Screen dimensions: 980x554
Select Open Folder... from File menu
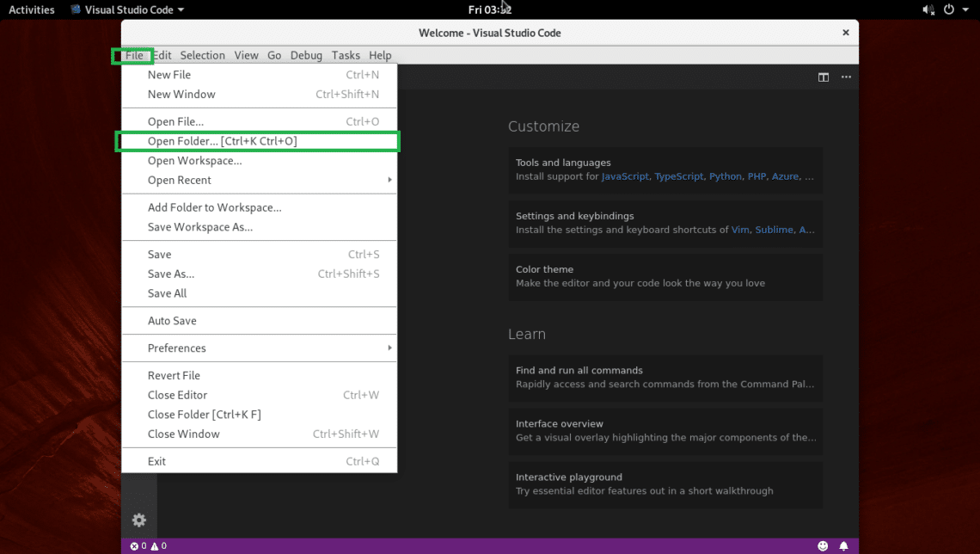(x=222, y=141)
